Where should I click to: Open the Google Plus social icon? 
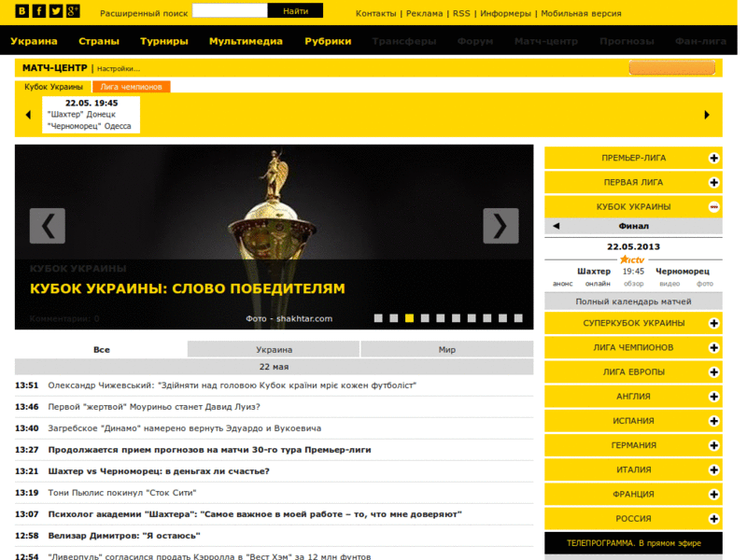click(73, 11)
